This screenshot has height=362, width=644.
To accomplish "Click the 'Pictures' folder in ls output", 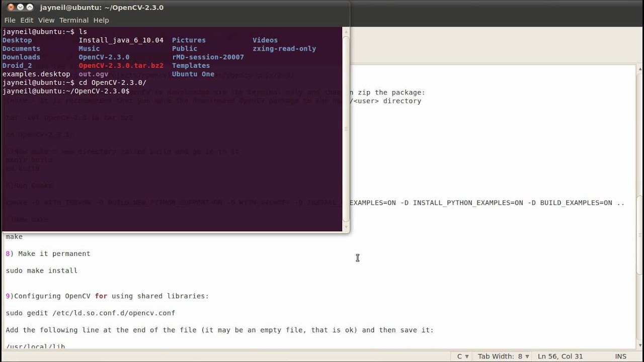I will coord(189,40).
